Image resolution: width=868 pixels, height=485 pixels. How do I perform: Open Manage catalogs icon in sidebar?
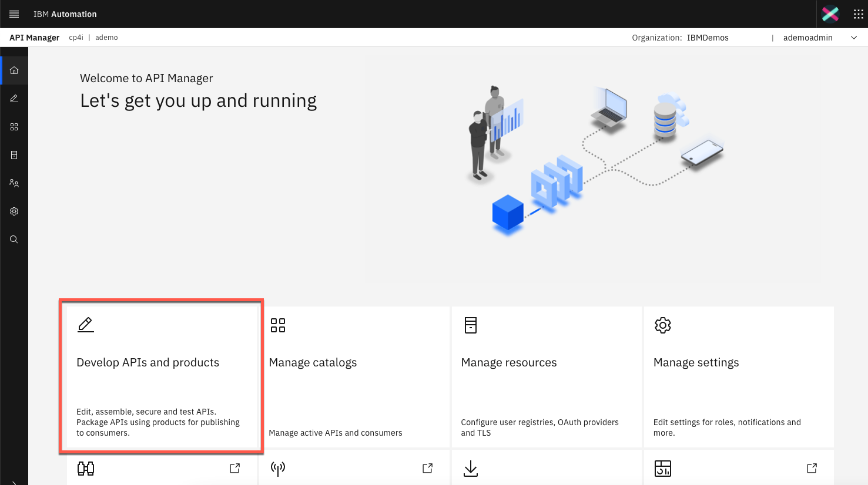[x=14, y=127]
